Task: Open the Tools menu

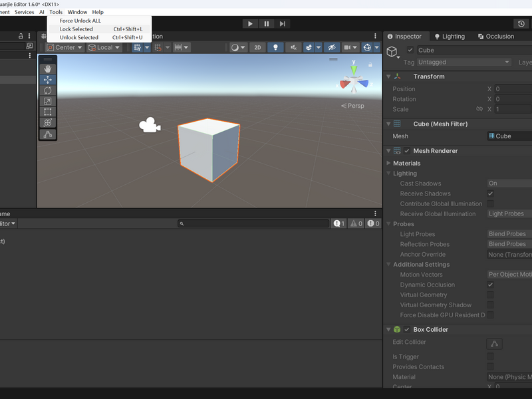Action: 56,12
